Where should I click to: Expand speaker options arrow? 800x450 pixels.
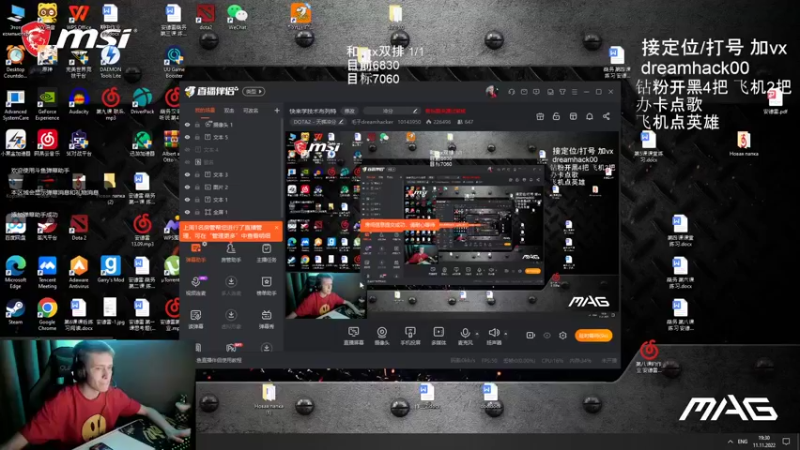click(506, 334)
